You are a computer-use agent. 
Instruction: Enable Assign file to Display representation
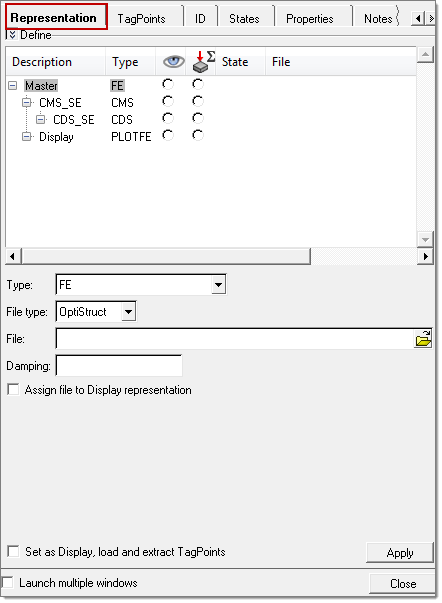click(x=13, y=389)
